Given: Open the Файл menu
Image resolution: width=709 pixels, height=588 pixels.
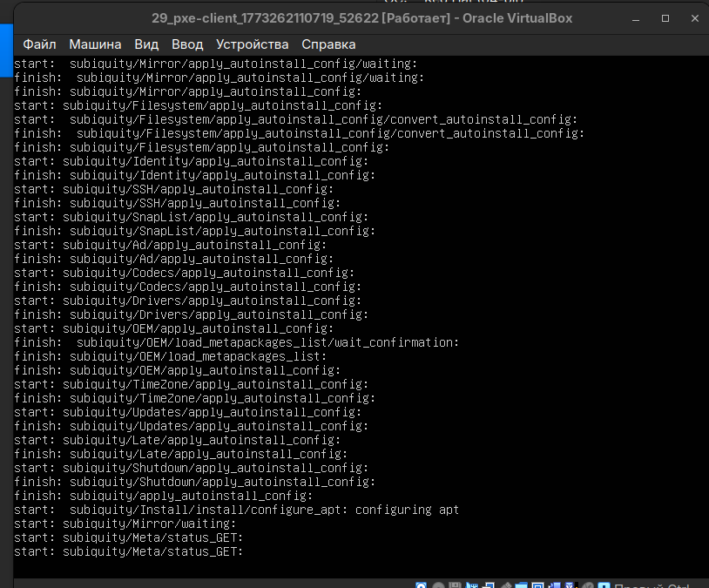Looking at the screenshot, I should (39, 44).
